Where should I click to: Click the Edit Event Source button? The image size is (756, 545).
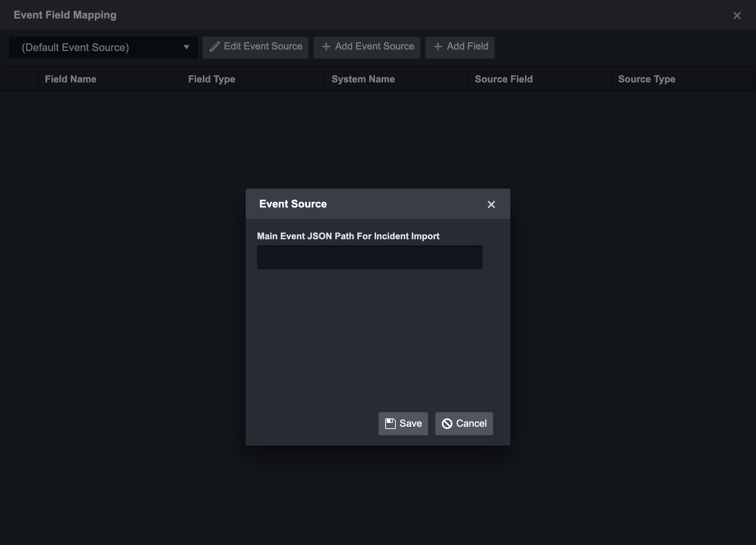coord(256,47)
